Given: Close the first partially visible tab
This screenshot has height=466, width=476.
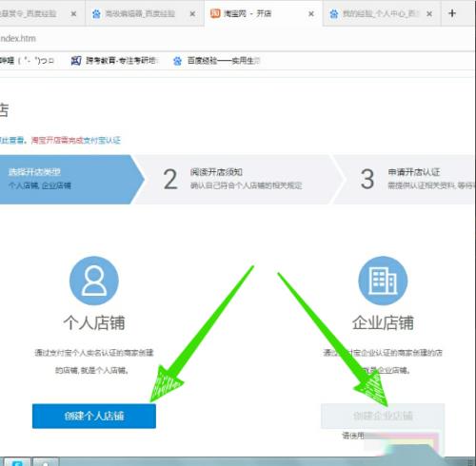Looking at the screenshot, I should (x=73, y=14).
